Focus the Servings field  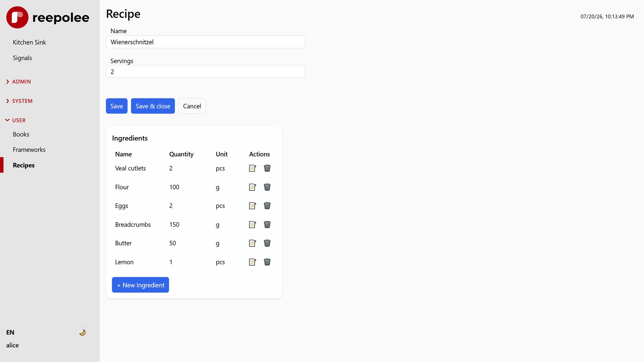[206, 72]
